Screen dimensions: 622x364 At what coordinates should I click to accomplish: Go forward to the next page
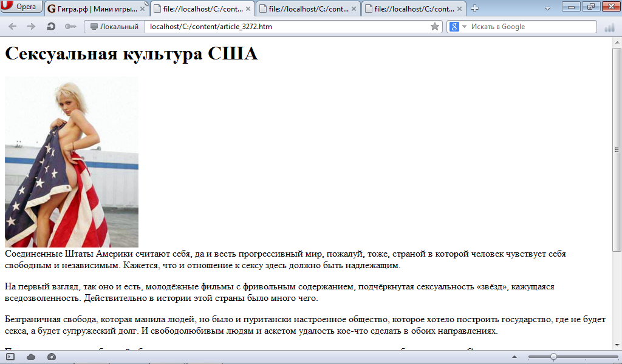[31, 27]
